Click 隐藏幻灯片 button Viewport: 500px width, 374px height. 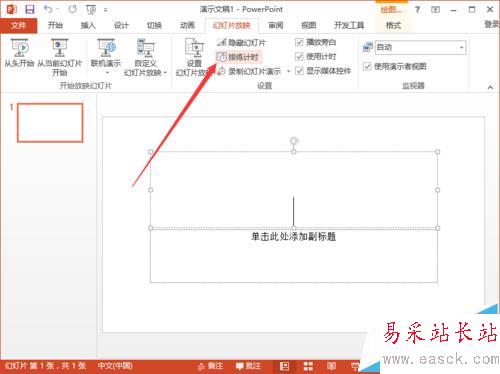(x=241, y=42)
